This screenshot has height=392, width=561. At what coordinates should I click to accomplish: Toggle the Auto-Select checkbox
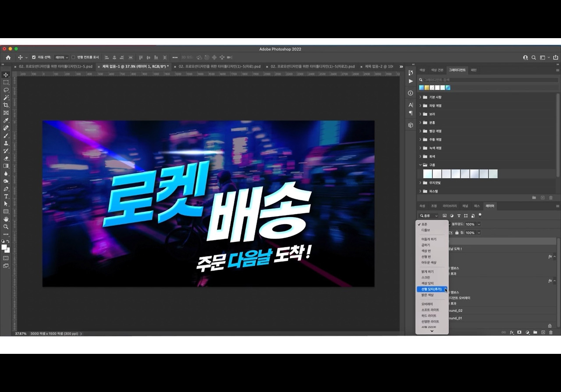pyautogui.click(x=34, y=57)
